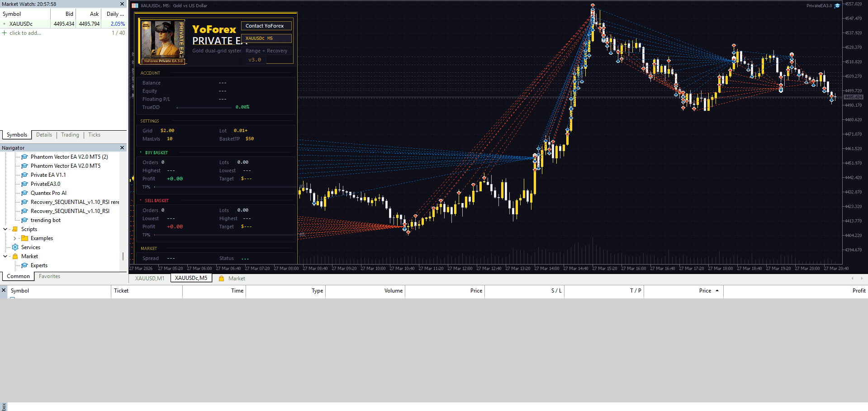This screenshot has width=868, height=411.
Task: Click the Volume column header in trade table
Action: 365,291
